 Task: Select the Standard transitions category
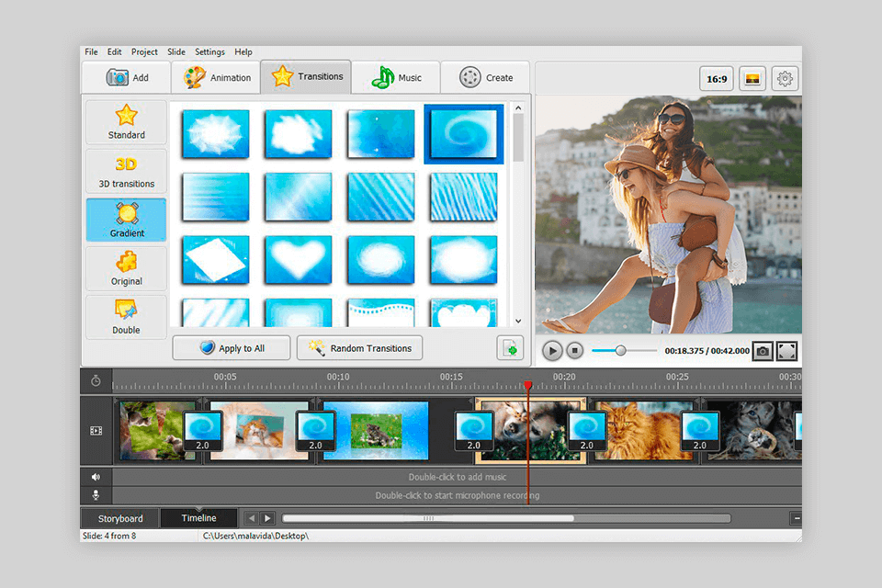[x=127, y=122]
